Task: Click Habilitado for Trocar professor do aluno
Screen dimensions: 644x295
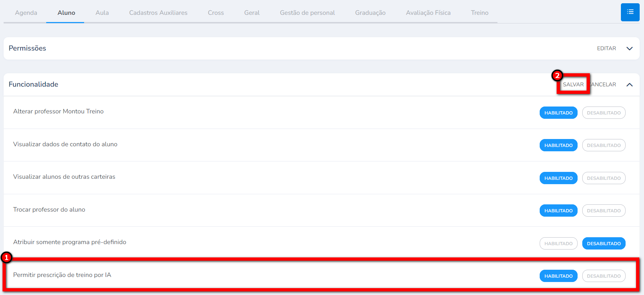Action: (558, 211)
